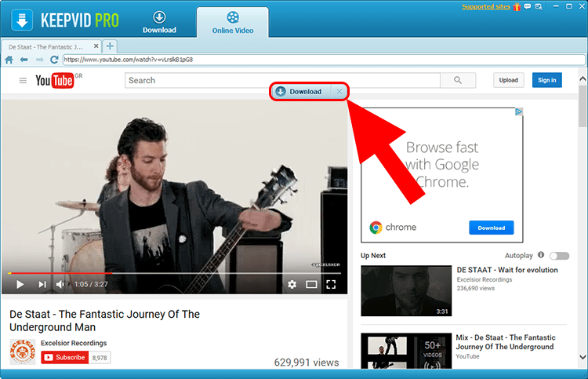Switch to the Online Video tab
Image resolution: width=588 pixels, height=379 pixels.
point(233,23)
